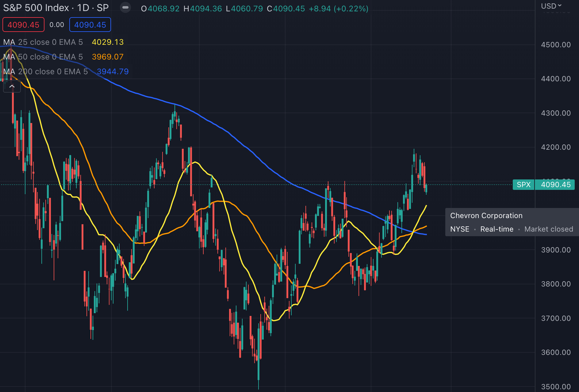Click the 0.00 spread value
The width and height of the screenshot is (579, 392).
point(57,25)
